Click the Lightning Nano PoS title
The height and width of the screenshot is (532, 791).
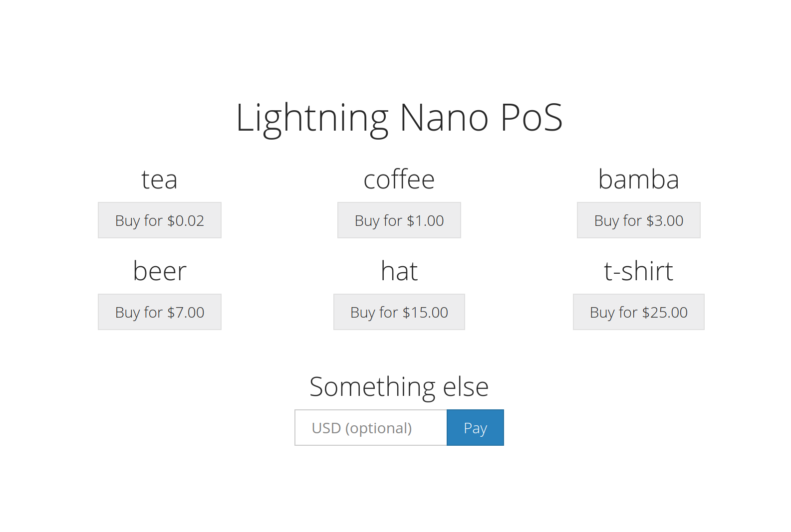(399, 118)
